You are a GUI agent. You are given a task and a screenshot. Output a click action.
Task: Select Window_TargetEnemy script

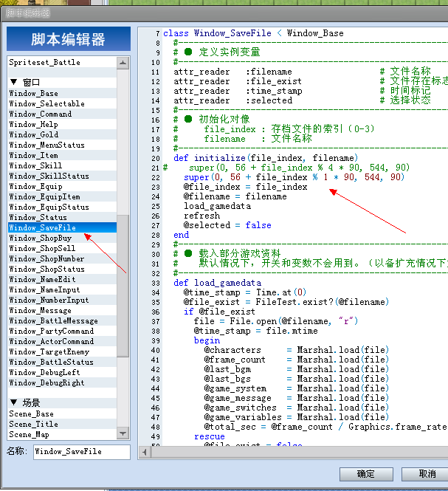tap(62, 351)
